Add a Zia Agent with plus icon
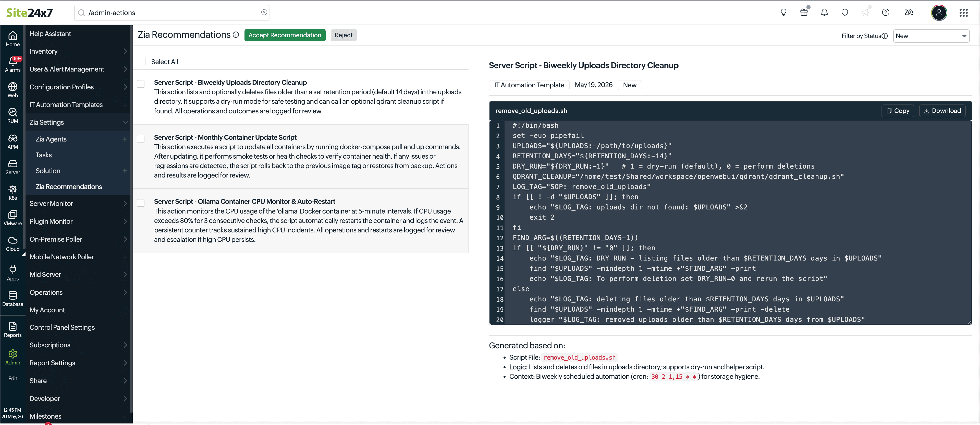Image resolution: width=980 pixels, height=425 pixels. 125,139
